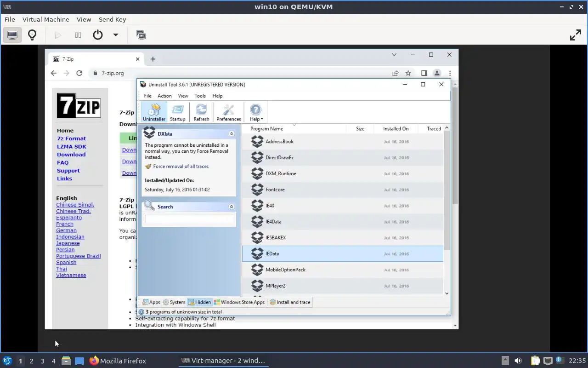The height and width of the screenshot is (368, 588).
Task: Switch to the Apps tab
Action: coord(151,302)
